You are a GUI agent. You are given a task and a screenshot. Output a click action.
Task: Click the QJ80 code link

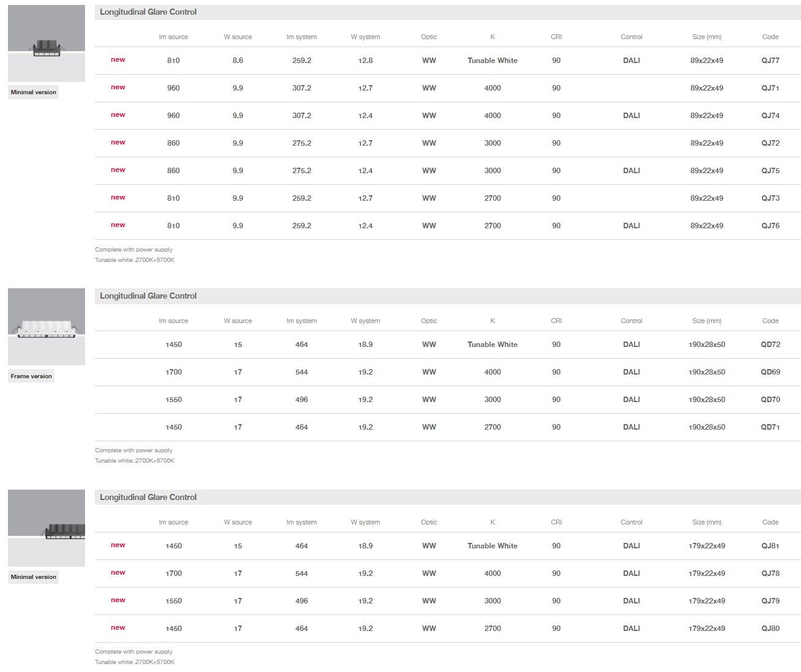(x=770, y=629)
